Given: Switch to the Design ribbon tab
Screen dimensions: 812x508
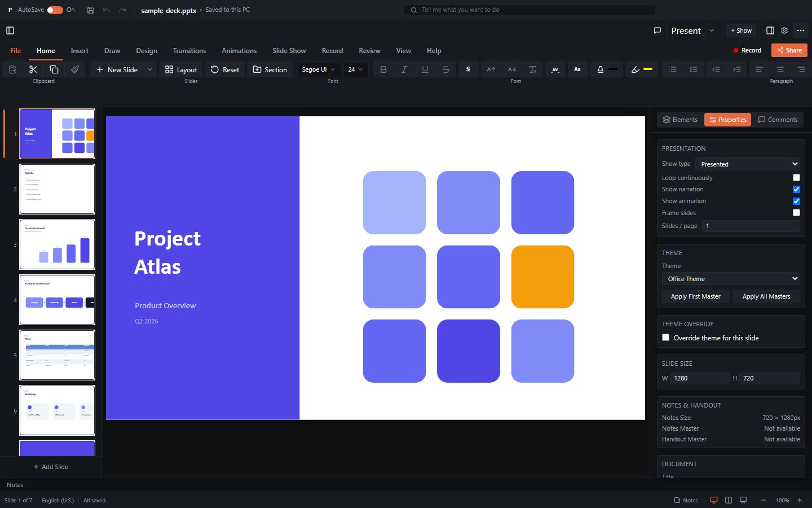Looking at the screenshot, I should coord(147,51).
